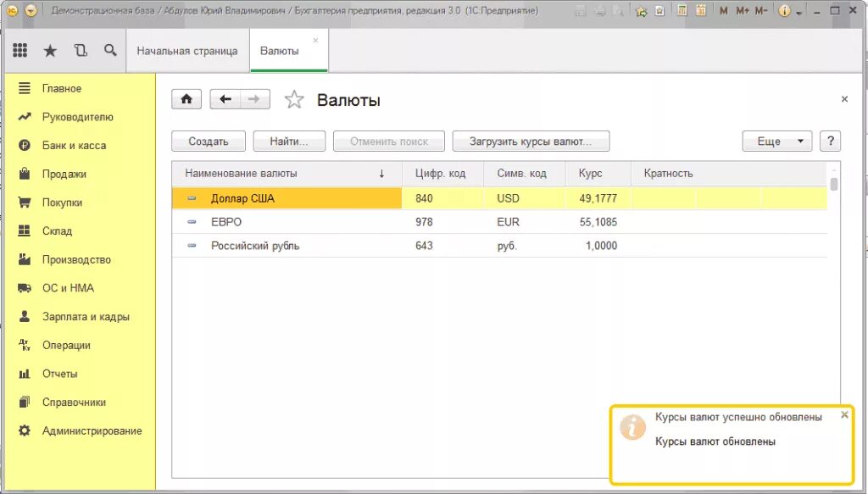Expand the arrow next to the info icon
This screenshot has height=494, width=868.
pos(798,12)
